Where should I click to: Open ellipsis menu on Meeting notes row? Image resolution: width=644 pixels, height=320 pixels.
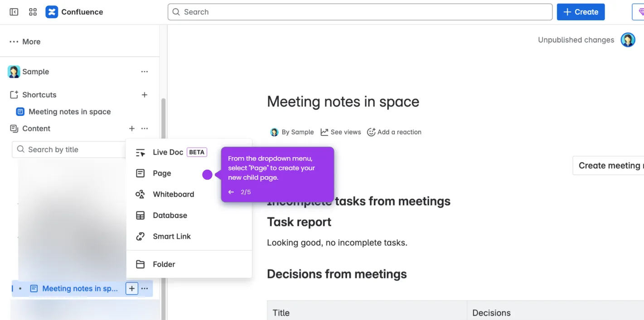145,288
